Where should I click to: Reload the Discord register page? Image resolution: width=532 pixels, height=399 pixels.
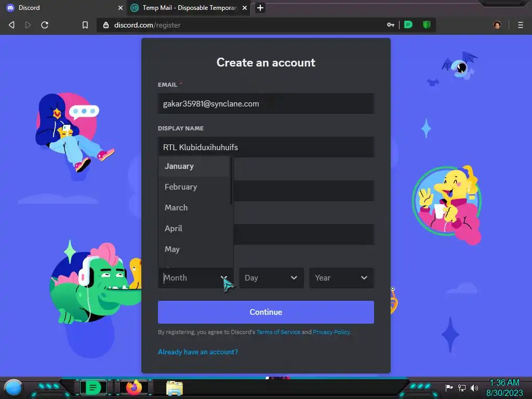pos(45,25)
